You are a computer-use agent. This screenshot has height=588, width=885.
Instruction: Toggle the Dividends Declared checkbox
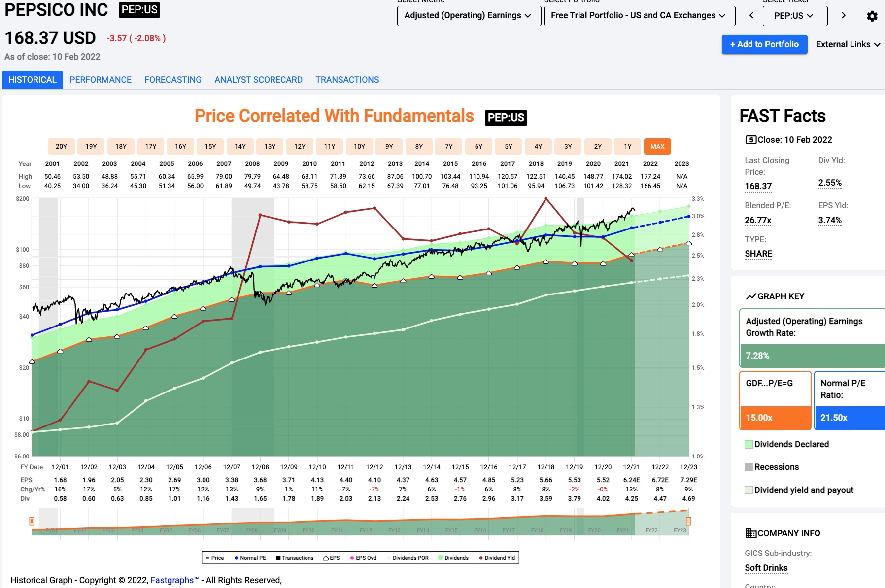(749, 444)
